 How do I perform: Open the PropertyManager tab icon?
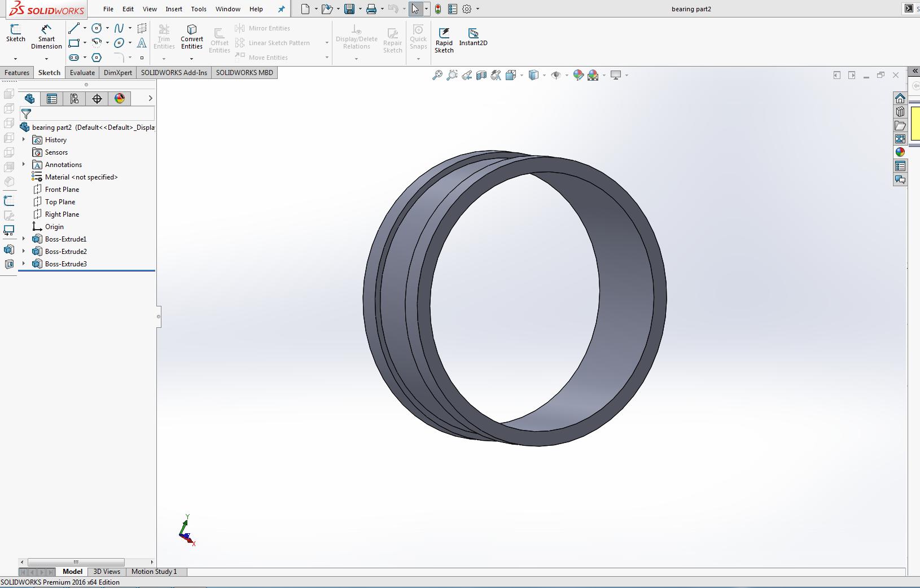52,99
